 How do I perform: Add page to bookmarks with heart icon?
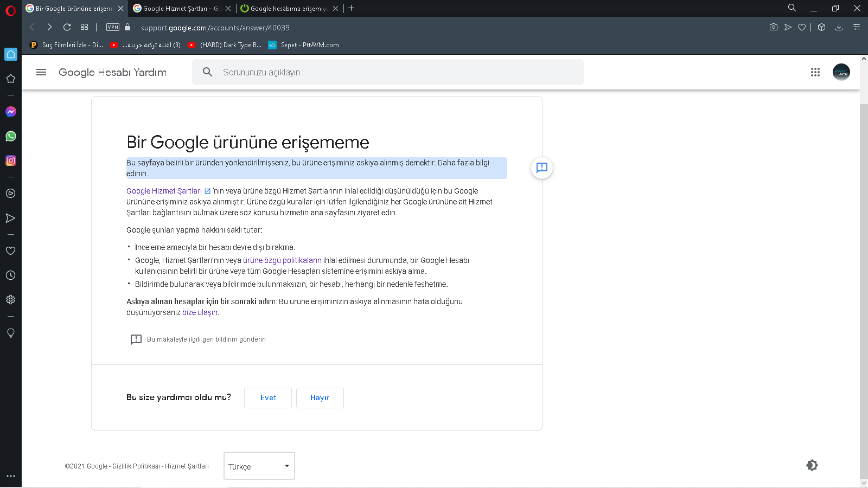(802, 27)
